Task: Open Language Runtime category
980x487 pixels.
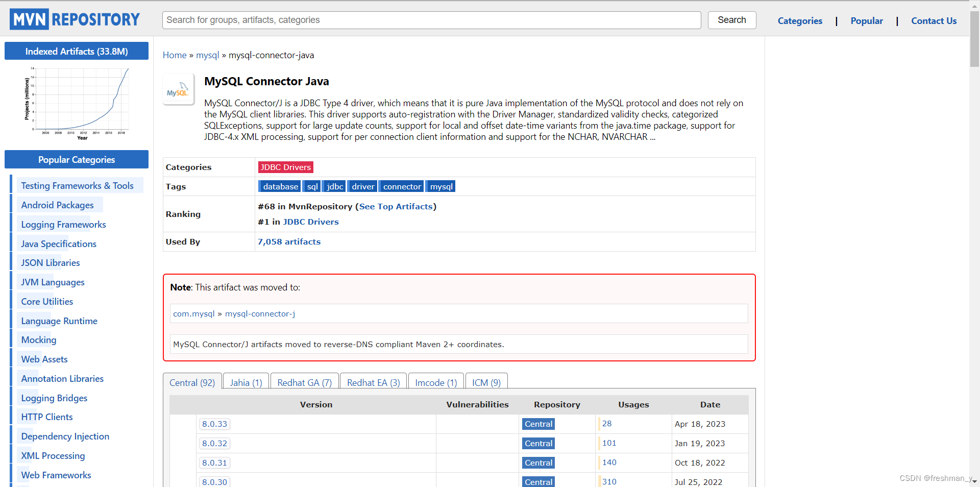Action: coord(59,321)
